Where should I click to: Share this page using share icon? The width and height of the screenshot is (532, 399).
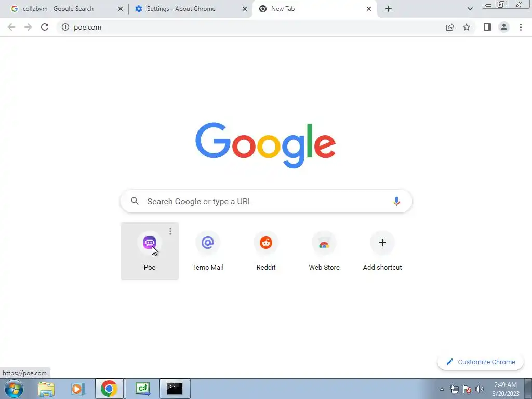coord(450,27)
